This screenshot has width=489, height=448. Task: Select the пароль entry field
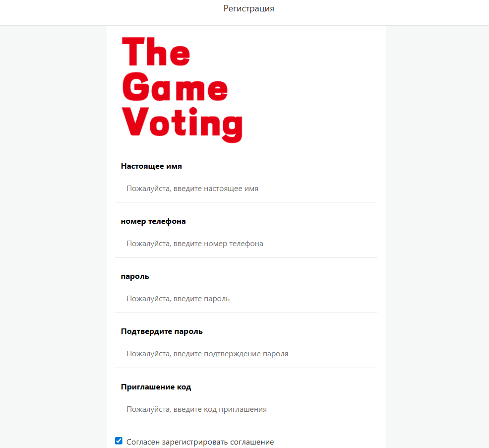(245, 299)
